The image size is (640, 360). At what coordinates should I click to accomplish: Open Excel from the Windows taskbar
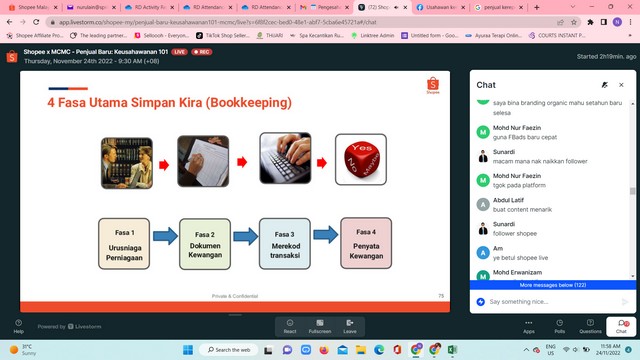pos(452,350)
